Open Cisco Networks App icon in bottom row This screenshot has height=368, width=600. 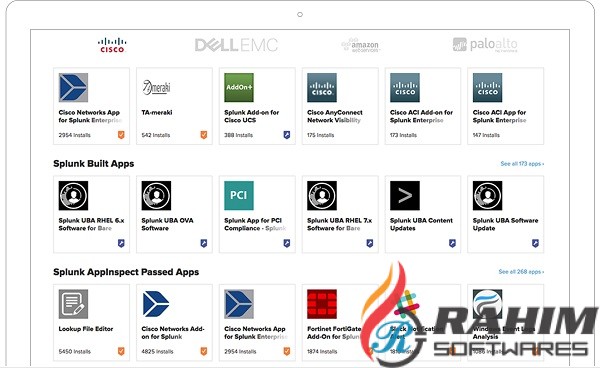(239, 304)
